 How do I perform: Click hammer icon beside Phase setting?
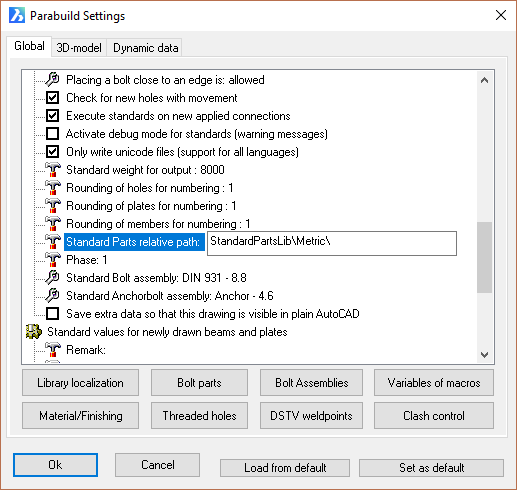(x=53, y=260)
